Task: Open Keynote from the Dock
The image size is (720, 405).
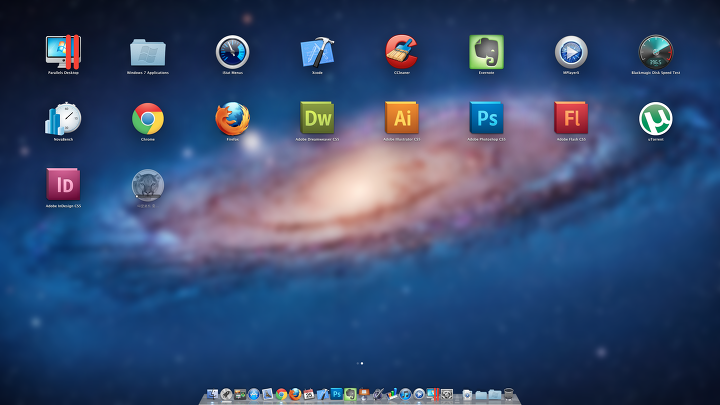Action: [x=364, y=394]
